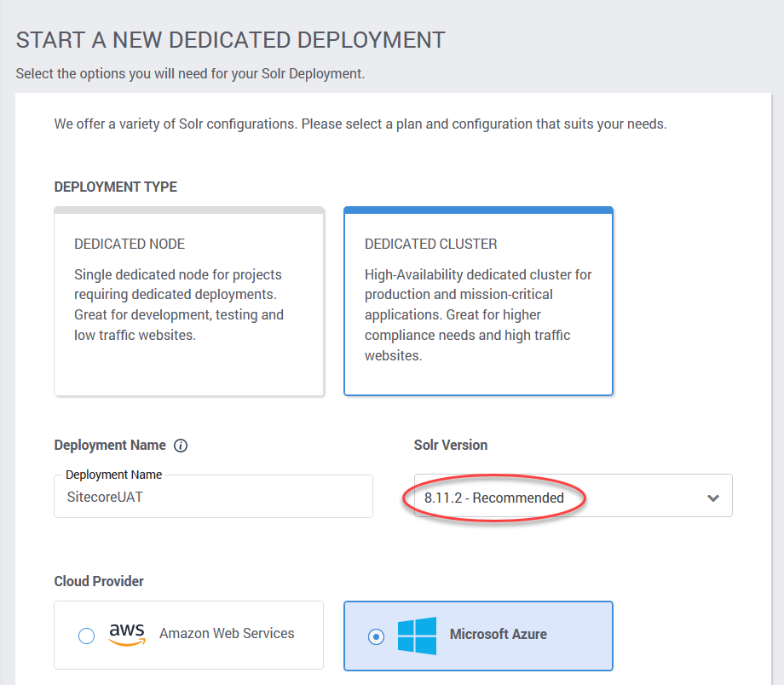Choose the Dedicated Node deployment card

[x=189, y=302]
